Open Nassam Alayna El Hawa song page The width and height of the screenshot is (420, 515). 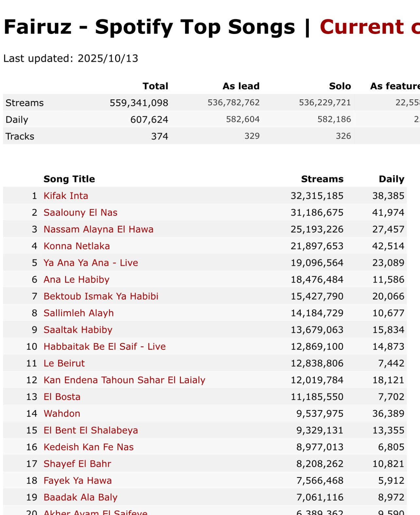(x=98, y=229)
